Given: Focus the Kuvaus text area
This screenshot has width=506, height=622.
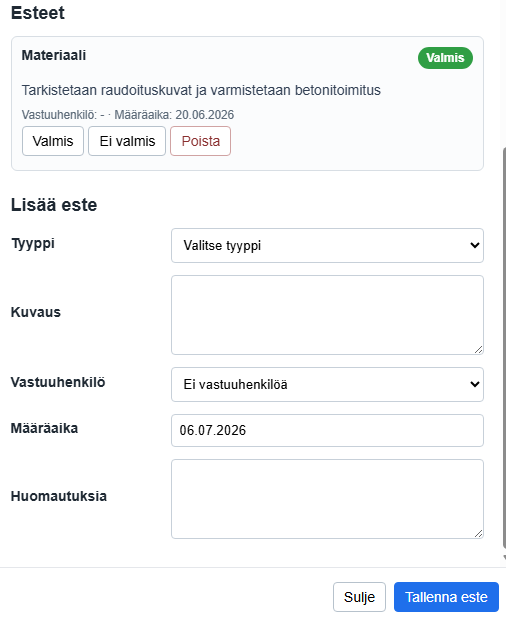Looking at the screenshot, I should (327, 315).
